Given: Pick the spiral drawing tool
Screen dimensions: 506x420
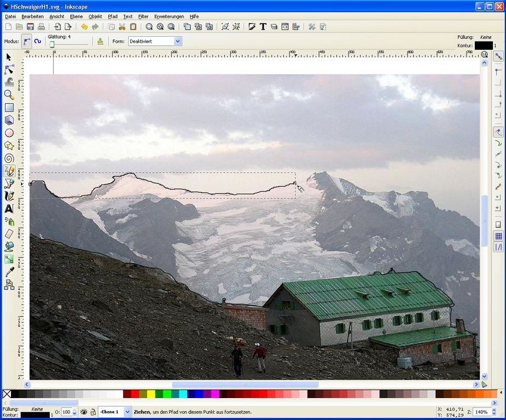Looking at the screenshot, I should [9, 158].
